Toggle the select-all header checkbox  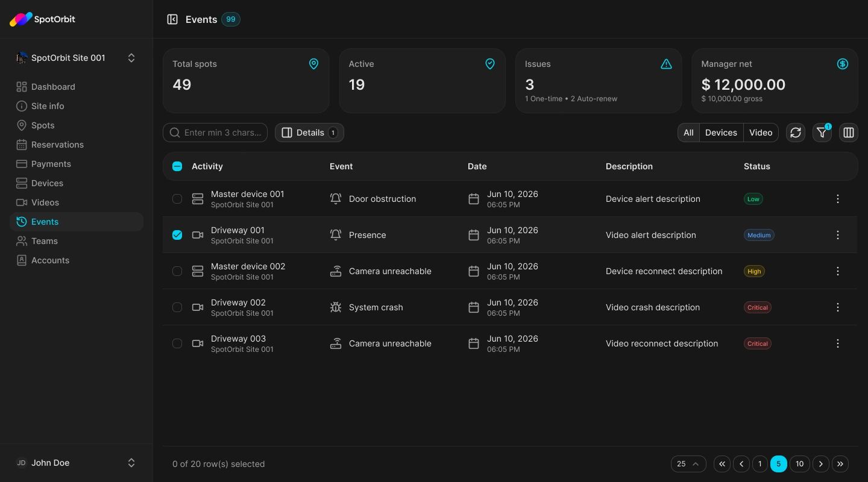(177, 166)
